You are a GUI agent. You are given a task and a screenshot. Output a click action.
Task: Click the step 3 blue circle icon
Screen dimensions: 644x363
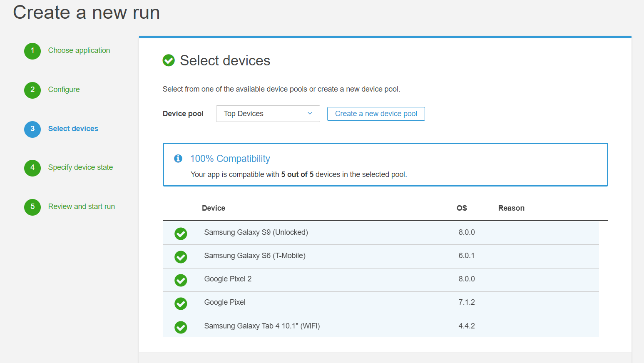coord(32,129)
